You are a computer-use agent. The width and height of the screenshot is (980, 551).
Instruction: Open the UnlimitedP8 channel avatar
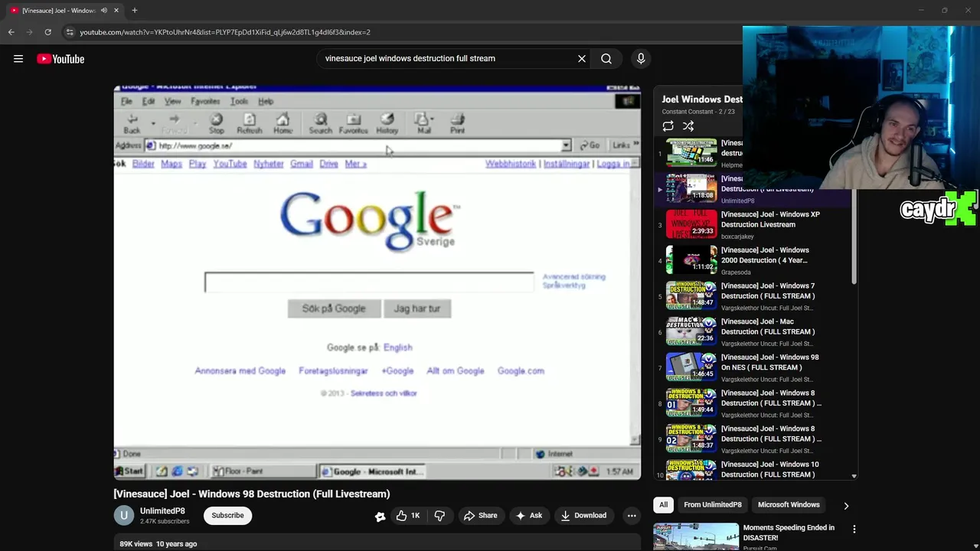[124, 516]
